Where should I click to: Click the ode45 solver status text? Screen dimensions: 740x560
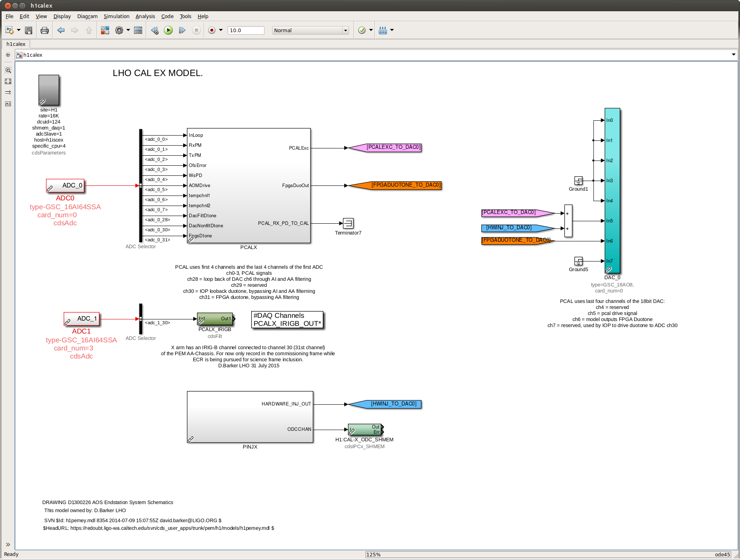(722, 554)
